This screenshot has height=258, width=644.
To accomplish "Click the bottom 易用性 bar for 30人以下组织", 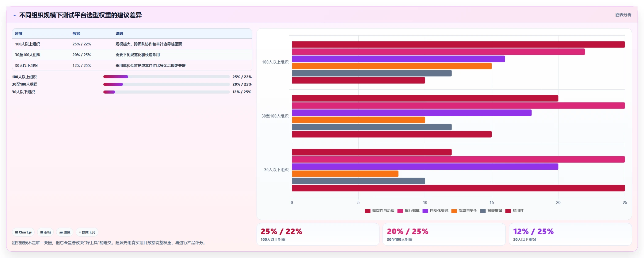I will 458,188.
